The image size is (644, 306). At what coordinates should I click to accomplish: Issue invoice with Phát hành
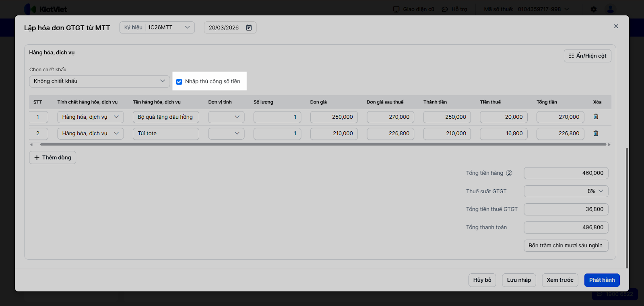602,280
